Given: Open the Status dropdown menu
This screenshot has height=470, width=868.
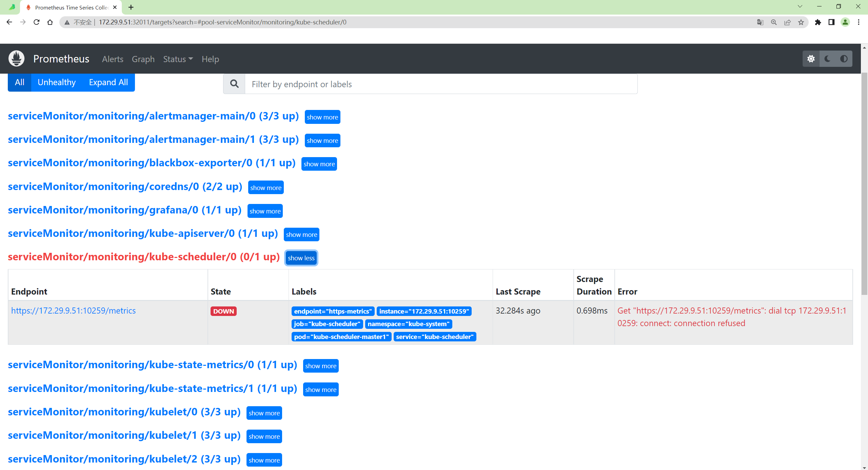Looking at the screenshot, I should [178, 59].
